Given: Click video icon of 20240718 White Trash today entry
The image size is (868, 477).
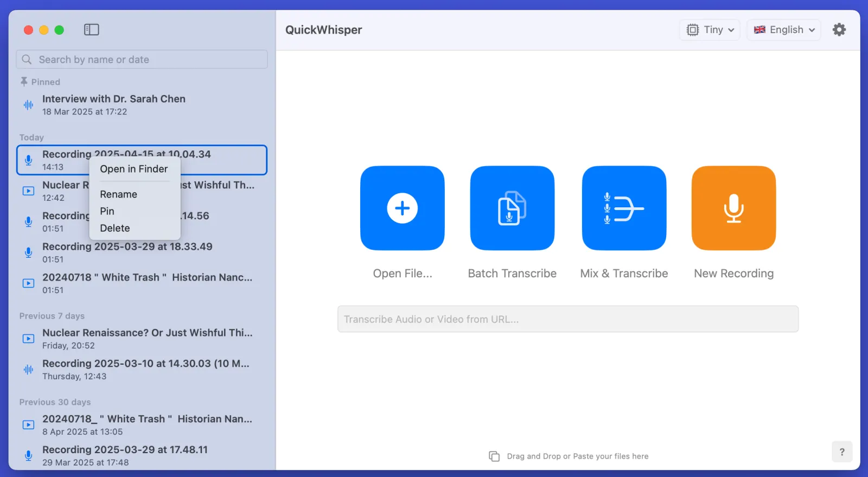Looking at the screenshot, I should click(x=28, y=283).
